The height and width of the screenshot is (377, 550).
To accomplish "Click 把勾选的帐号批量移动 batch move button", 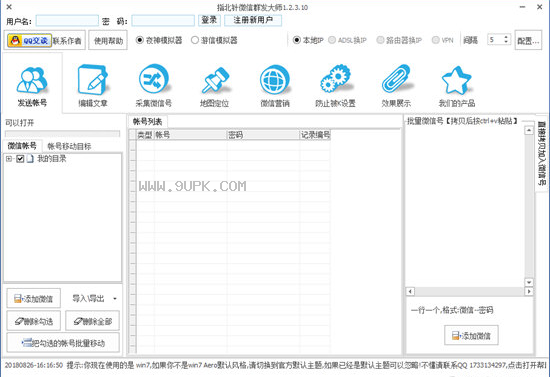I will [x=63, y=343].
